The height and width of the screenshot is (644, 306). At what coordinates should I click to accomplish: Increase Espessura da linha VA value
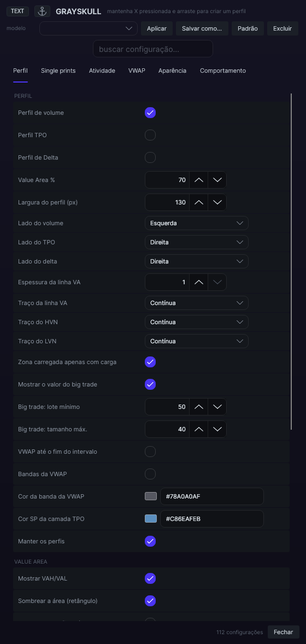(199, 282)
